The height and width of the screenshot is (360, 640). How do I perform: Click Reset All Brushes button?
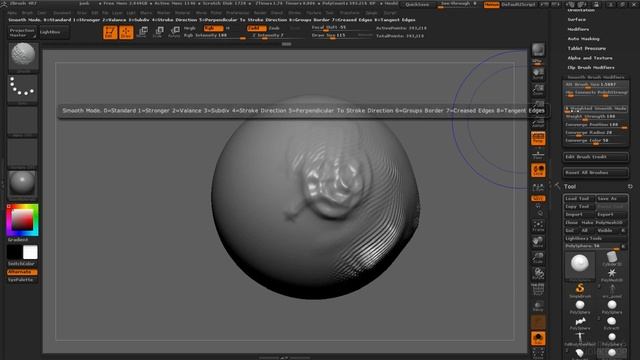click(596, 173)
